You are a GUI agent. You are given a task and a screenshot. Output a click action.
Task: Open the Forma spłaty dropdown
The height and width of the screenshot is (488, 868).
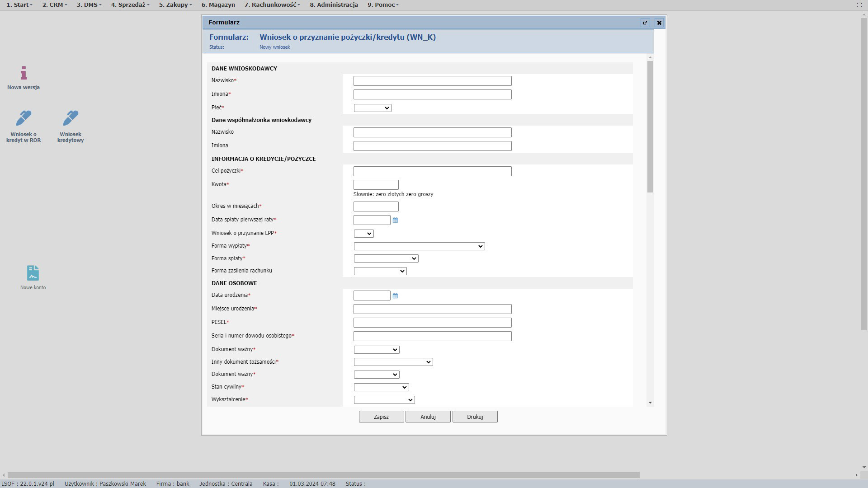click(x=386, y=258)
